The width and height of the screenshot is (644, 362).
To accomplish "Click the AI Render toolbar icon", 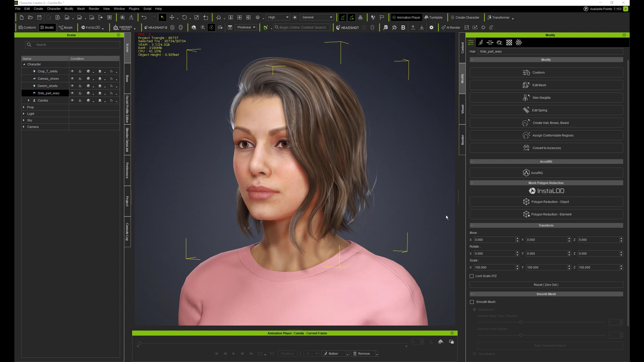I will [451, 27].
